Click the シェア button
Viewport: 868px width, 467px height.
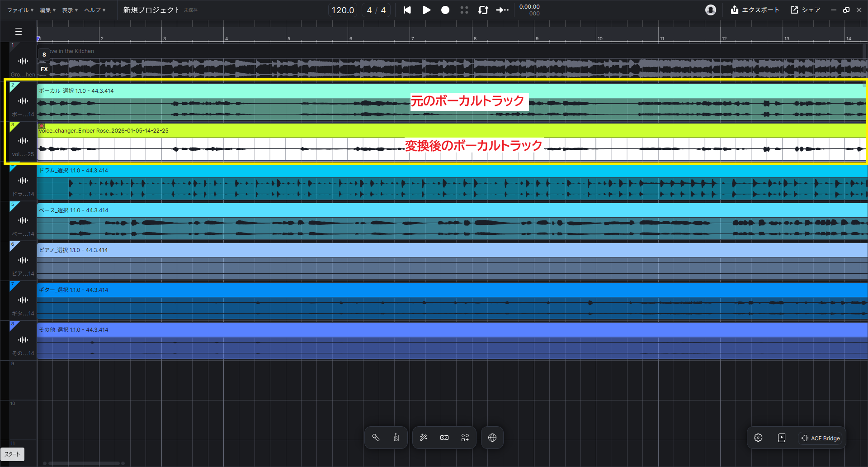point(805,10)
